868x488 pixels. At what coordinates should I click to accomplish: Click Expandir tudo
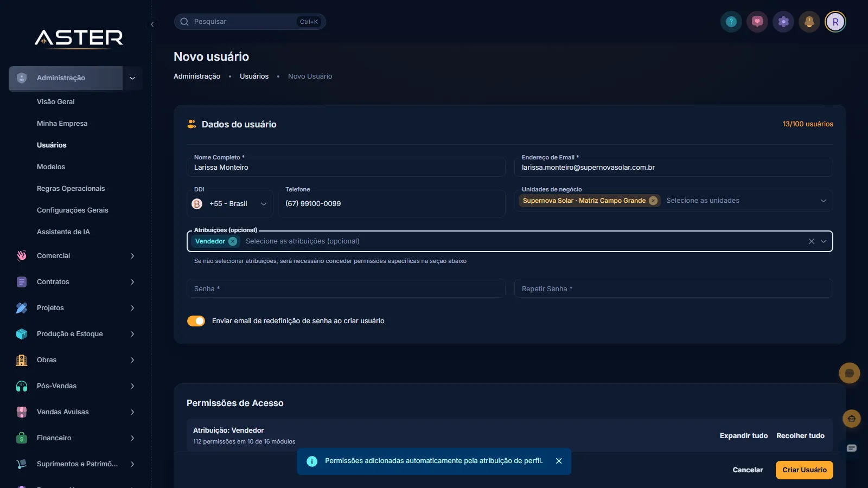click(744, 436)
